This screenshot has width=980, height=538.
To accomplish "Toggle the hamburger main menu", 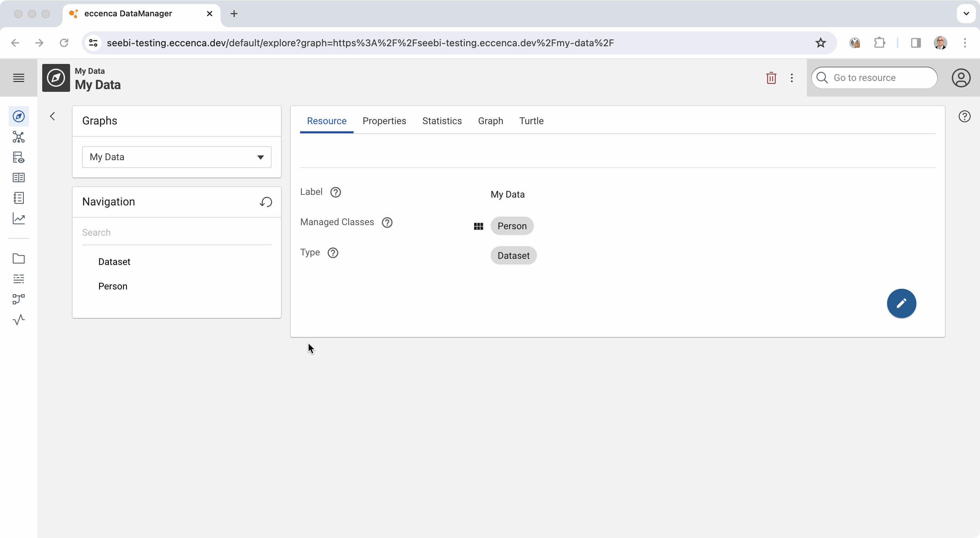I will [19, 78].
